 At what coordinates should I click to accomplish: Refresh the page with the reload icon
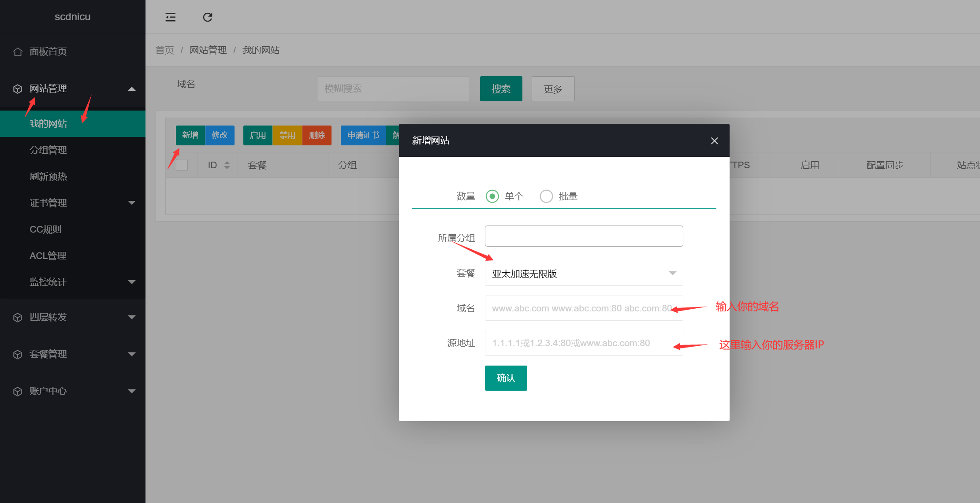coord(207,17)
